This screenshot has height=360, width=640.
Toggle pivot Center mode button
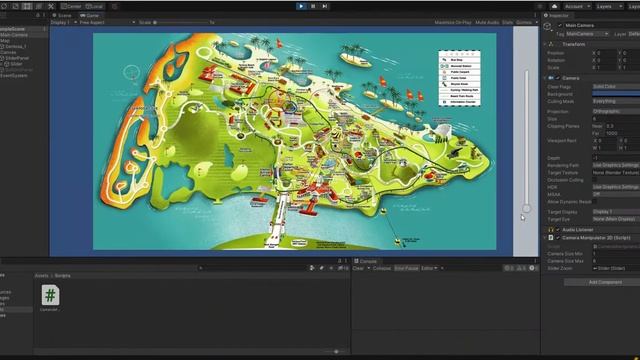[71, 7]
